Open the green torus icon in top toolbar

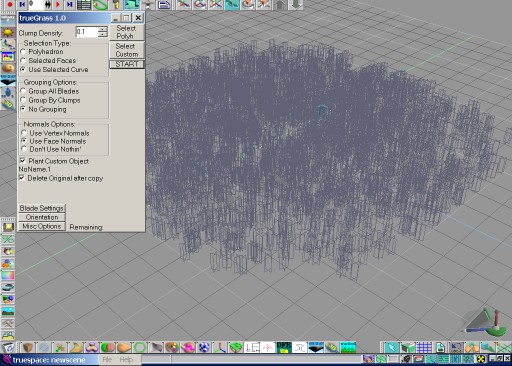tap(100, 4)
